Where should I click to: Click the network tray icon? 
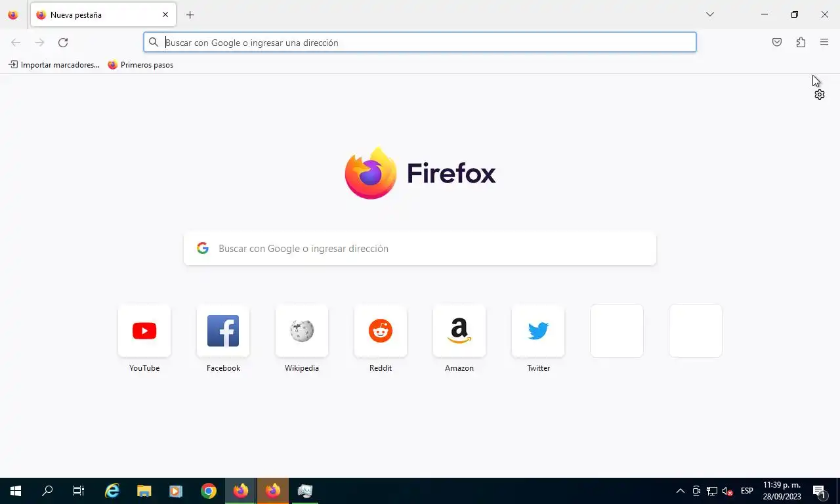[711, 491]
